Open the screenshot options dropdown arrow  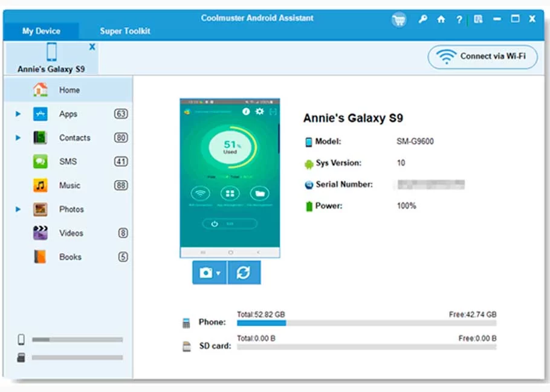click(x=218, y=273)
